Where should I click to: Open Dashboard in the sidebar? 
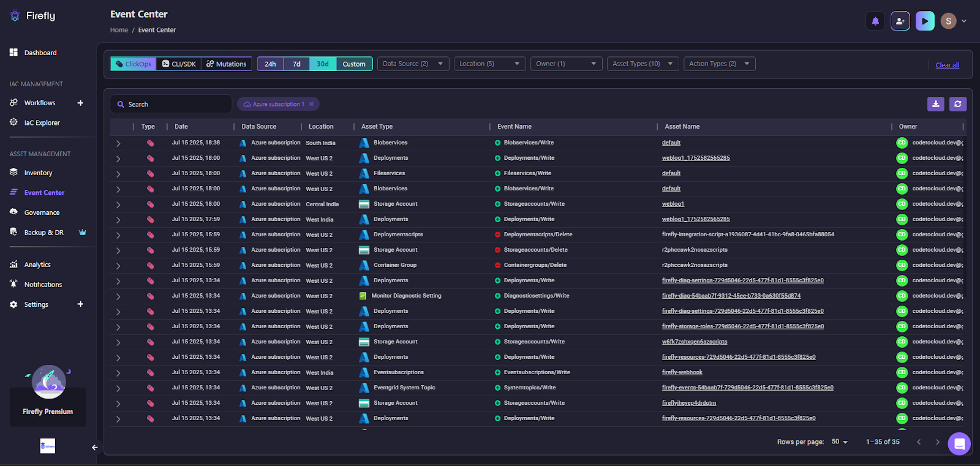40,53
